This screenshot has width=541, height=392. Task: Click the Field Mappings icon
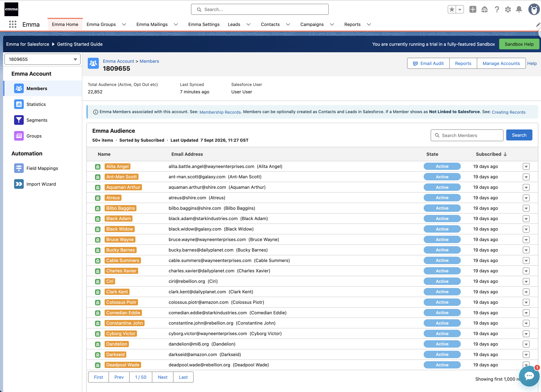(19, 168)
